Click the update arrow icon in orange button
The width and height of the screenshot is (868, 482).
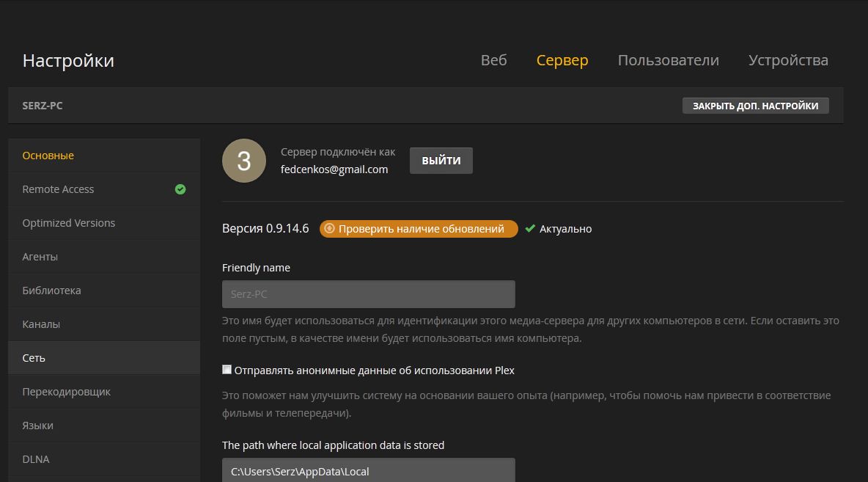(329, 229)
